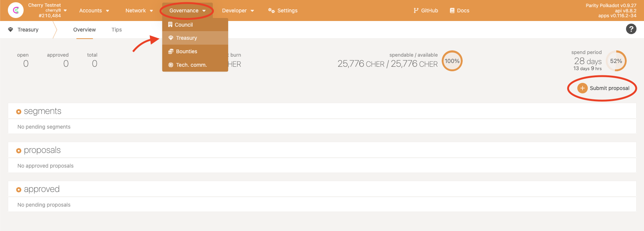Open Tech. comm. from the Governance menu
The width and height of the screenshot is (644, 231).
click(x=191, y=65)
